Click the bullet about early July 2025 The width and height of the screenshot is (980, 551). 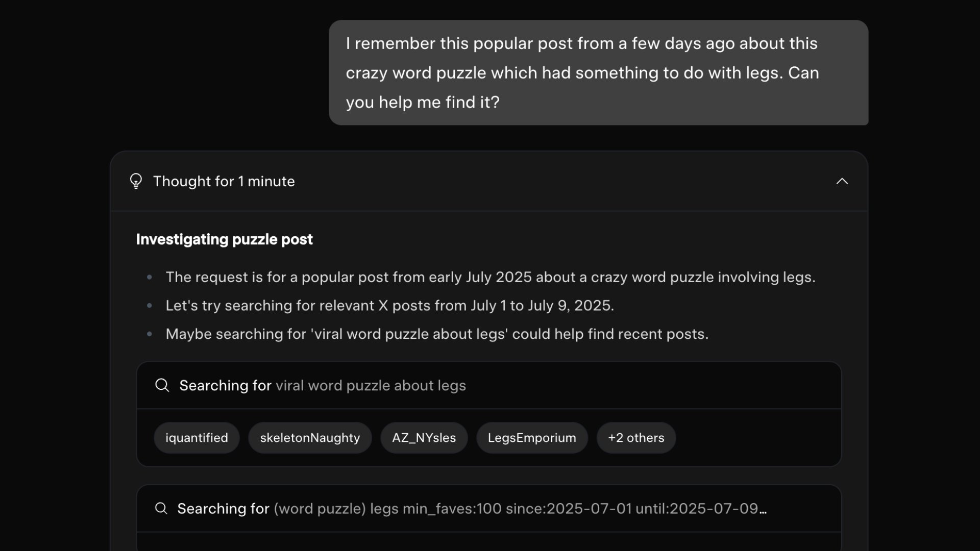tap(490, 277)
